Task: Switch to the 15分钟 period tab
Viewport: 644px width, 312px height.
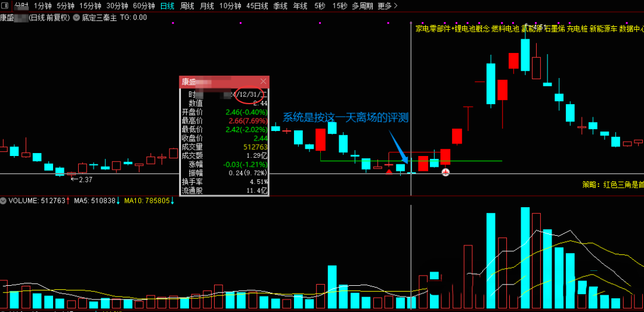Action: (x=90, y=6)
